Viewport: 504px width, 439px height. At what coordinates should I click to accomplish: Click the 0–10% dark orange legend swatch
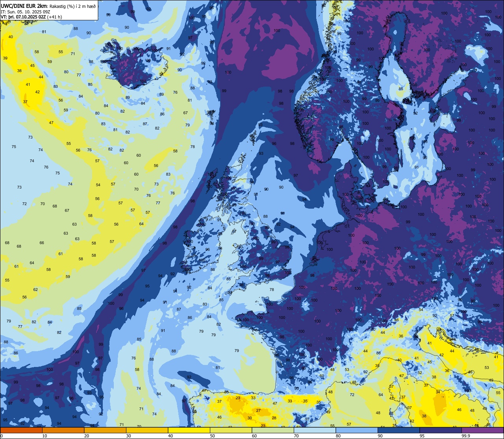pyautogui.click(x=21, y=430)
